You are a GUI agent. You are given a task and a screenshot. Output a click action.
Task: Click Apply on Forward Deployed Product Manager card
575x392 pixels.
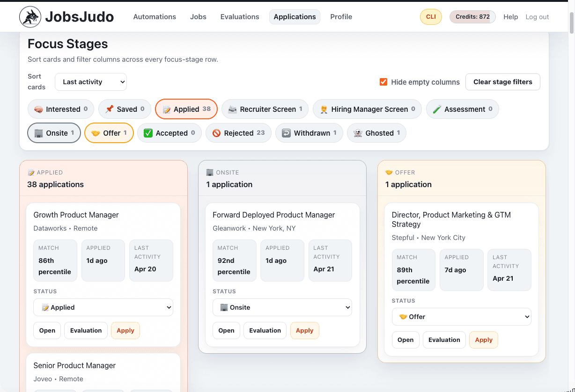tap(304, 330)
